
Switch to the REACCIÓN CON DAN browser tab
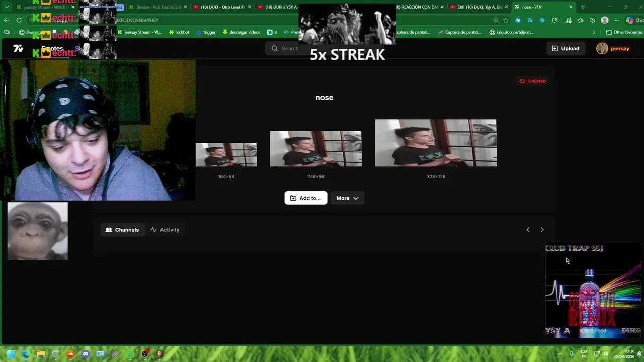point(418,7)
